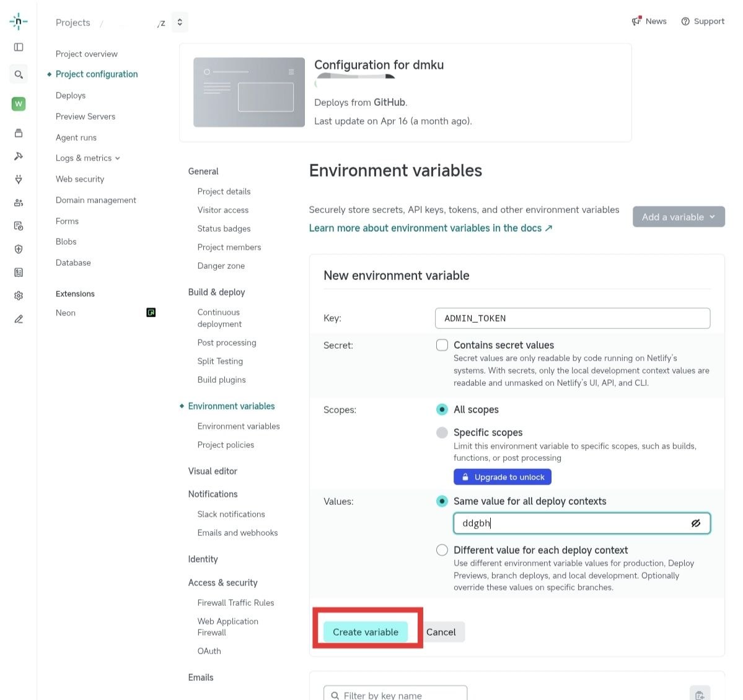This screenshot has width=743, height=700.
Task: Open Web security page
Action: point(80,179)
